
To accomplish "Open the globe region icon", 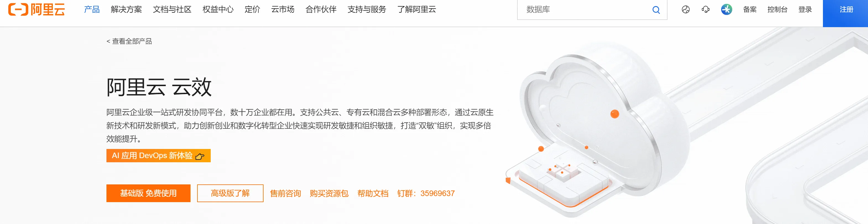I will (685, 9).
